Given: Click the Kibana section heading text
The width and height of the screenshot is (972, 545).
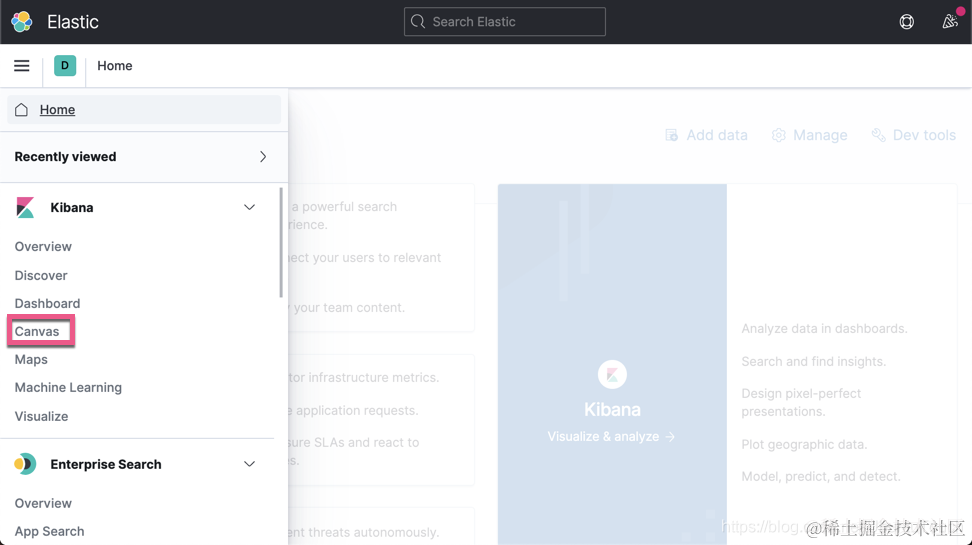Looking at the screenshot, I should coord(72,208).
